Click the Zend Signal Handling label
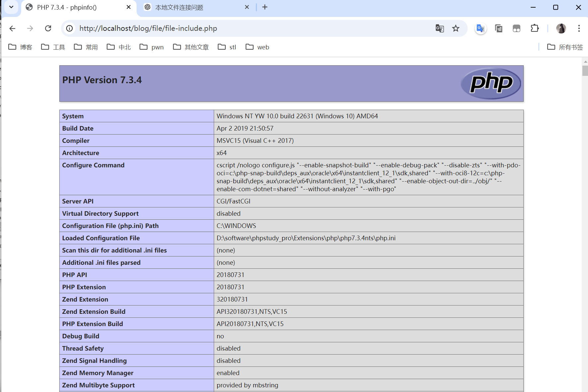This screenshot has width=588, height=392. 94,361
